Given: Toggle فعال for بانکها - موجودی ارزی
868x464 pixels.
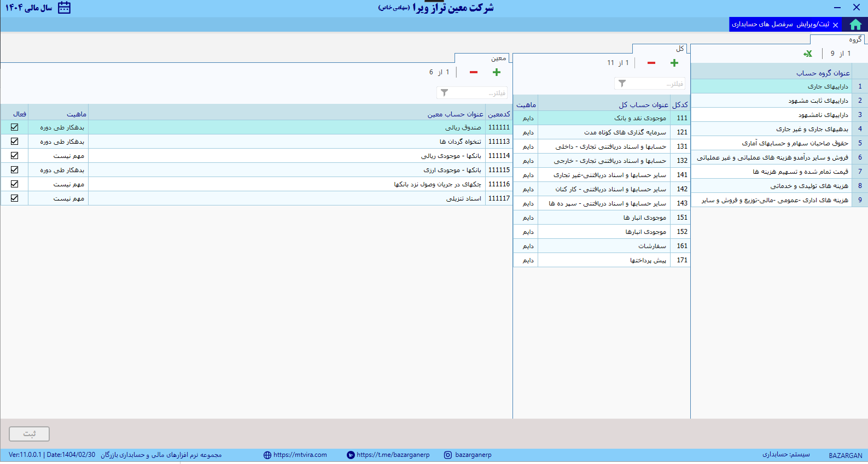Looking at the screenshot, I should click(x=15, y=170).
